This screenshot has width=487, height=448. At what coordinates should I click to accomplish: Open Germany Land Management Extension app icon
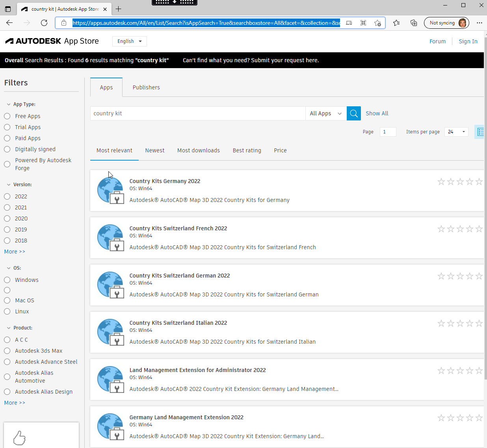pos(111,427)
